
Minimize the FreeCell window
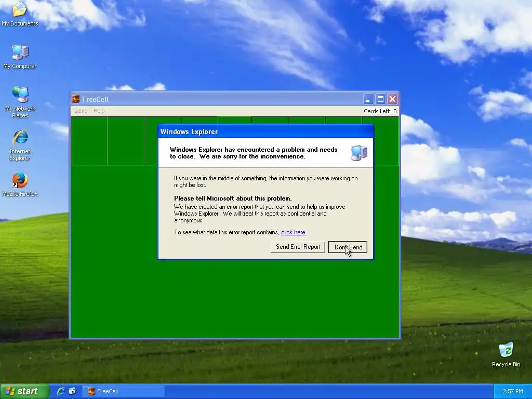(x=368, y=99)
